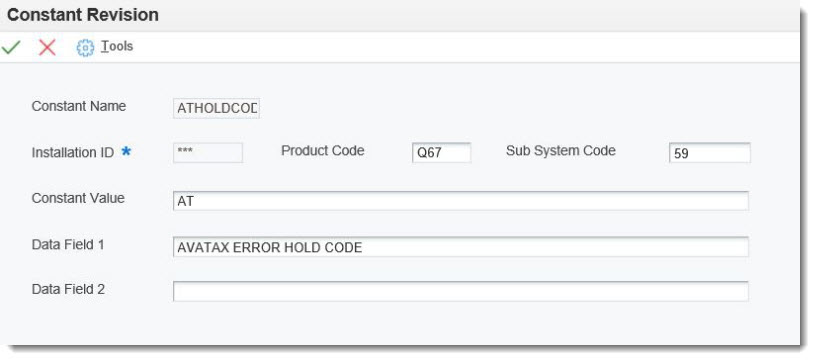Select the Constant Value field containing AT

pos(461,201)
